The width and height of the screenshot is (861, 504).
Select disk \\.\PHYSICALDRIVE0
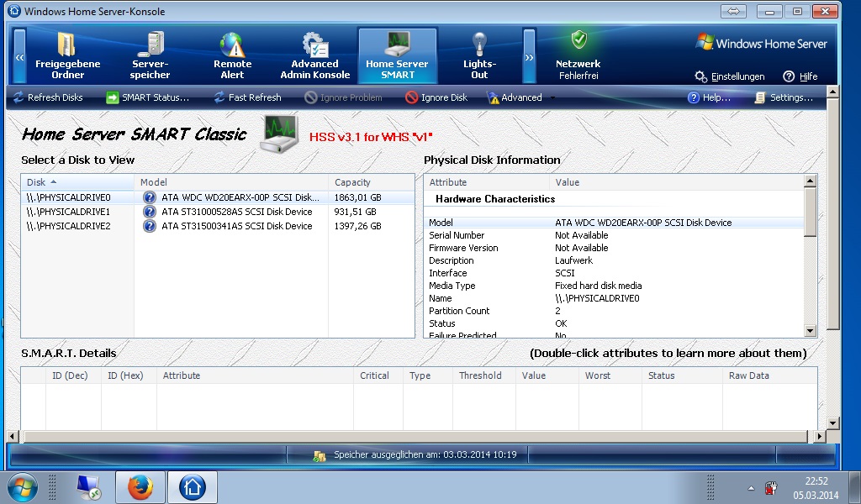[69, 197]
